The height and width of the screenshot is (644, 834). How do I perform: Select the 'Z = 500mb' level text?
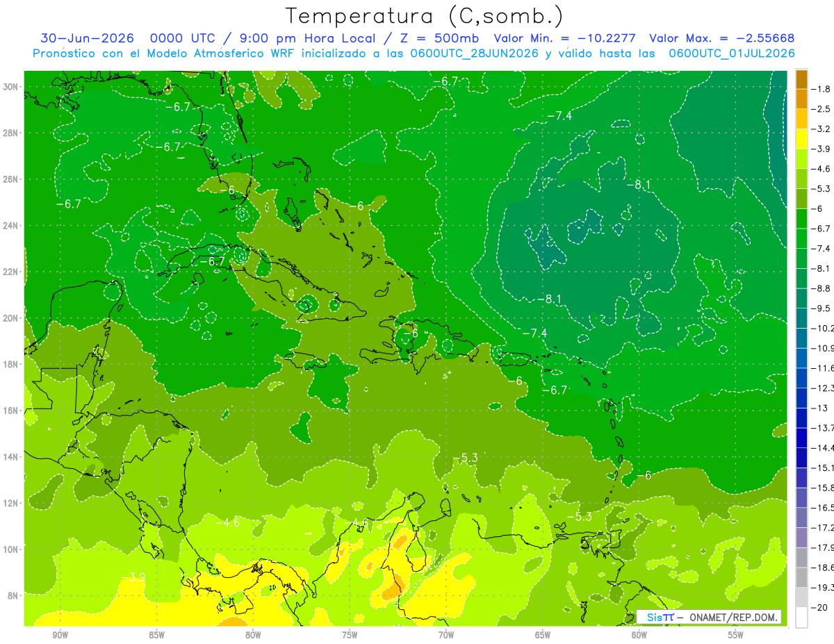click(x=437, y=38)
